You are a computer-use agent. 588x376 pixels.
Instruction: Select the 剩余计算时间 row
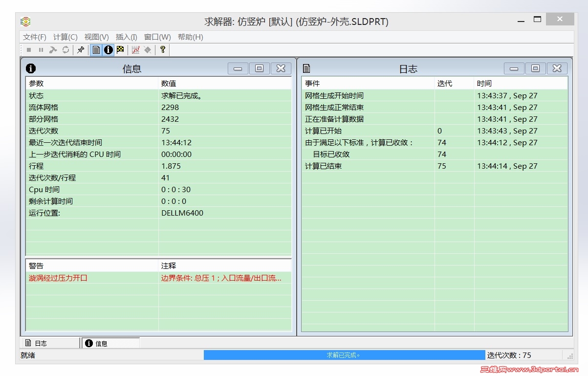[x=158, y=201]
